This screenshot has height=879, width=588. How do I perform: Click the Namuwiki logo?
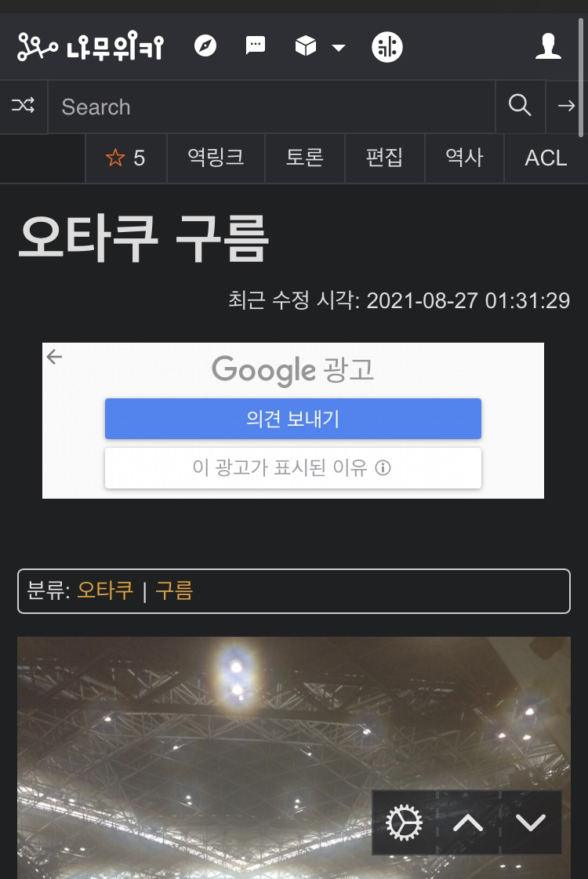click(91, 46)
